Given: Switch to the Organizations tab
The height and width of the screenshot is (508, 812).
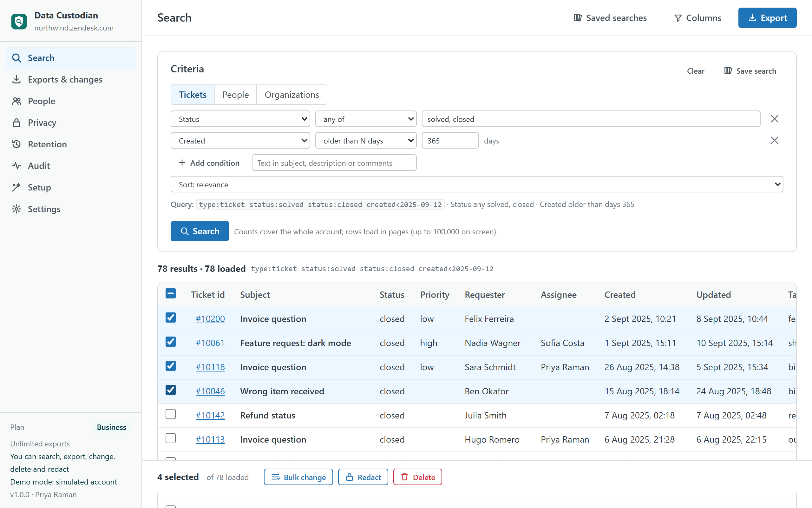Looking at the screenshot, I should 291,95.
